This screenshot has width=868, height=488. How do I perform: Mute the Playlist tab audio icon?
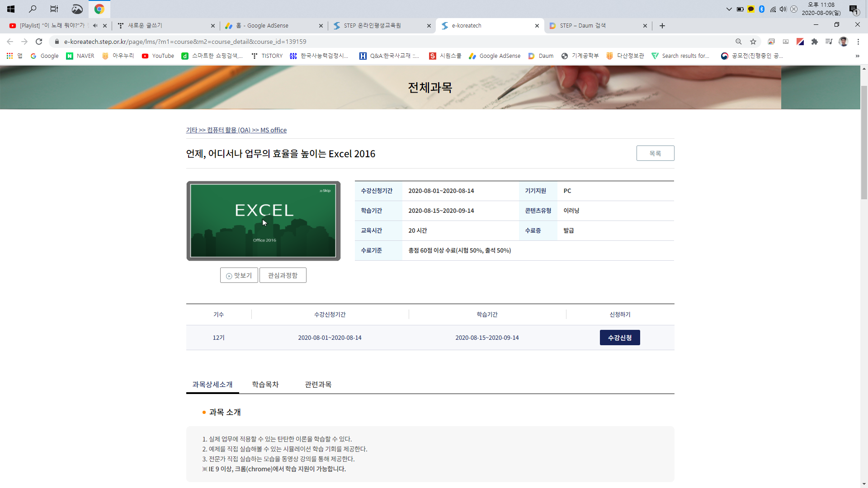point(95,26)
